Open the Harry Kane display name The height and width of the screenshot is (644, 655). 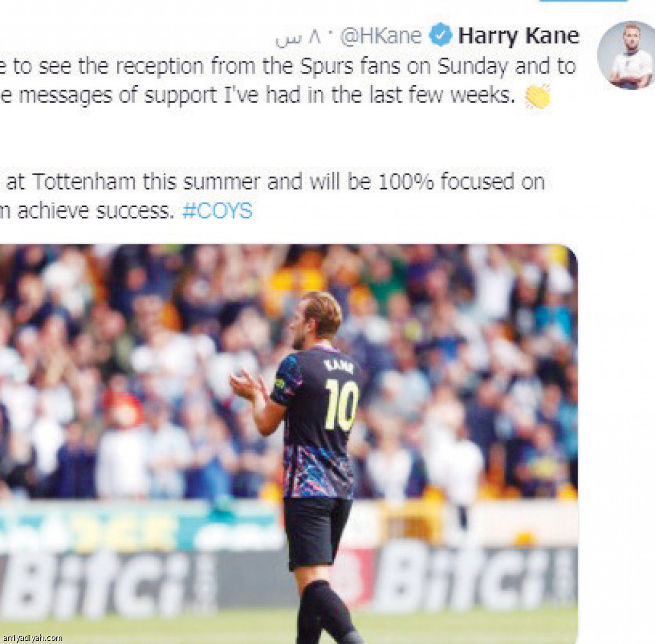pos(518,36)
